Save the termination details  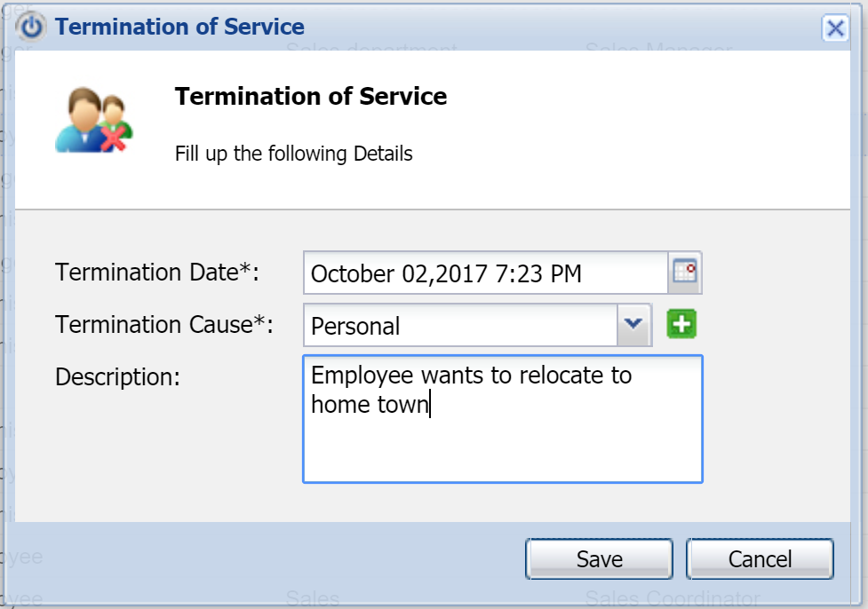click(598, 559)
